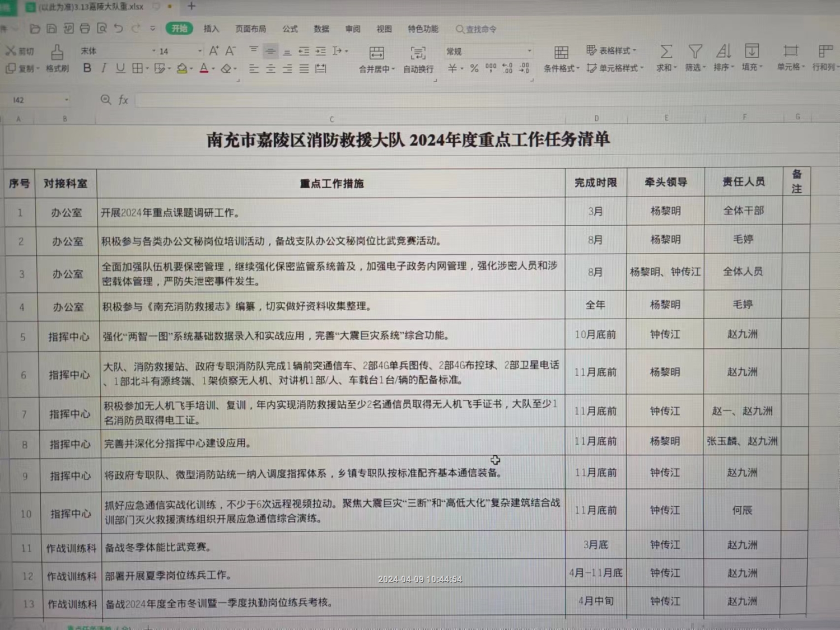Switch to the 插入 (Insert) tab

click(x=211, y=29)
